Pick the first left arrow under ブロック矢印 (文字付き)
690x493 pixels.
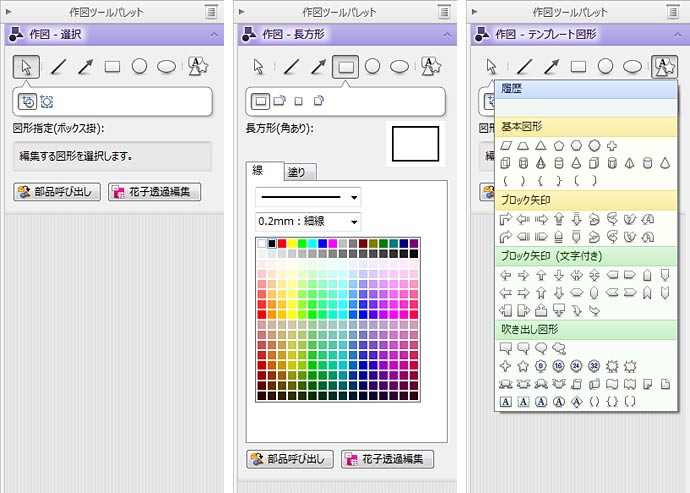[506, 275]
